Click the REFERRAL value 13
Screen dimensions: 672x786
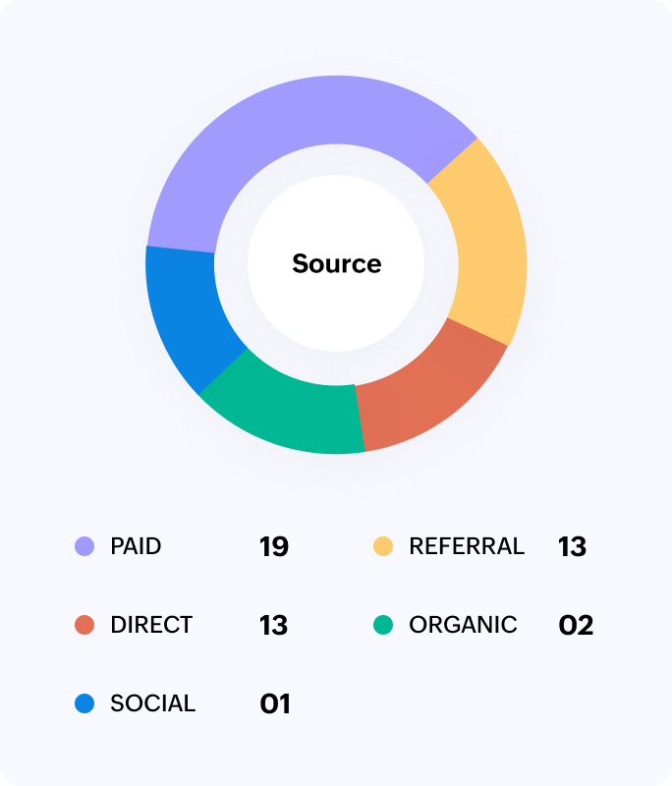coord(572,547)
